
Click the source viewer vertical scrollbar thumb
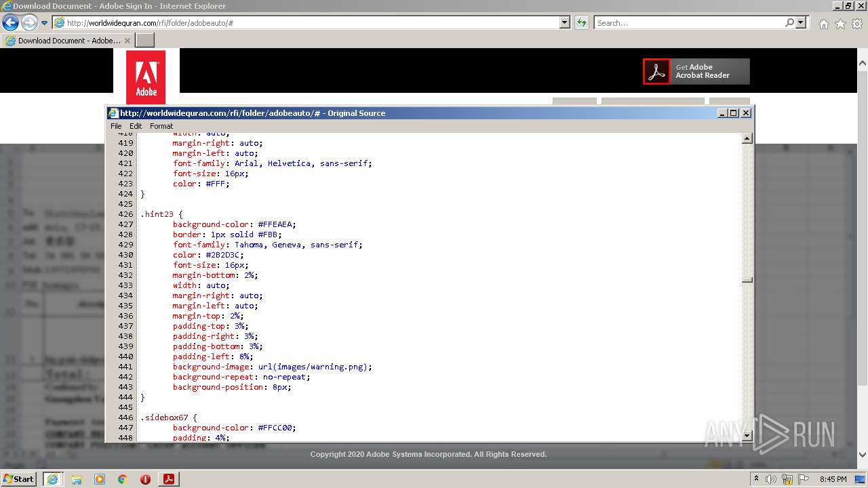[747, 280]
